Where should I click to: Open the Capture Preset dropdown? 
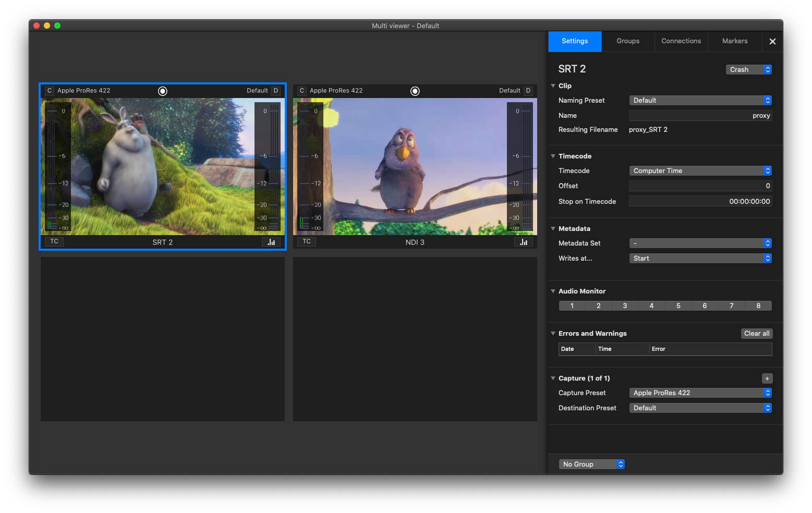700,393
